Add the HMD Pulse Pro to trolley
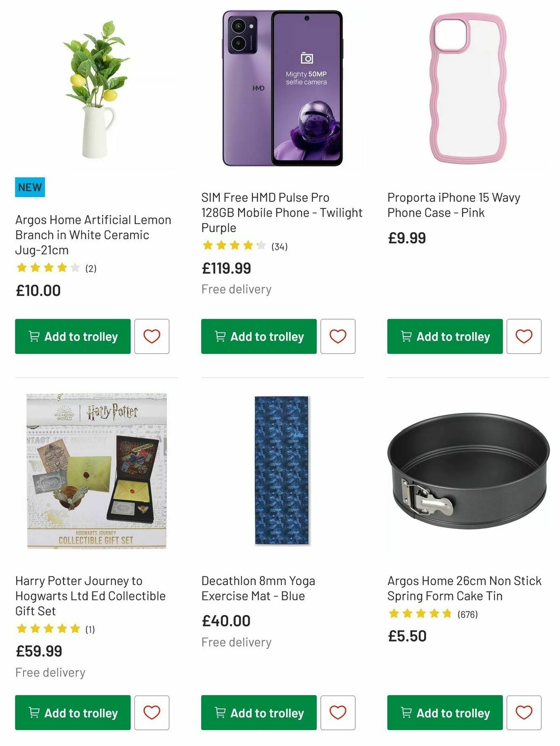 coord(258,337)
